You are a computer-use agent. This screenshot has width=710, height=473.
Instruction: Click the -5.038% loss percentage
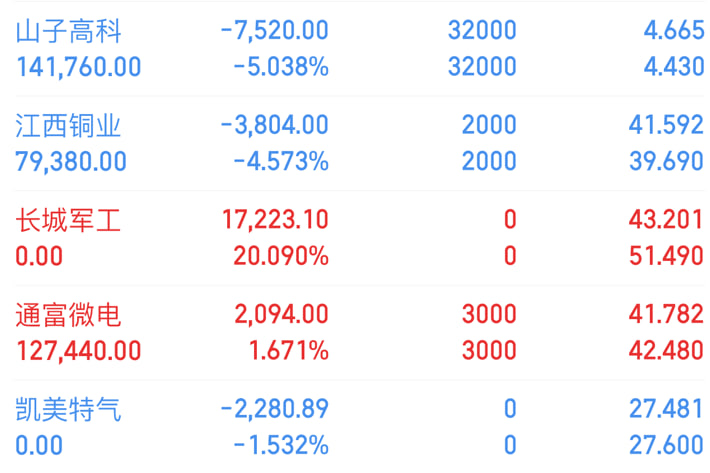point(281,67)
